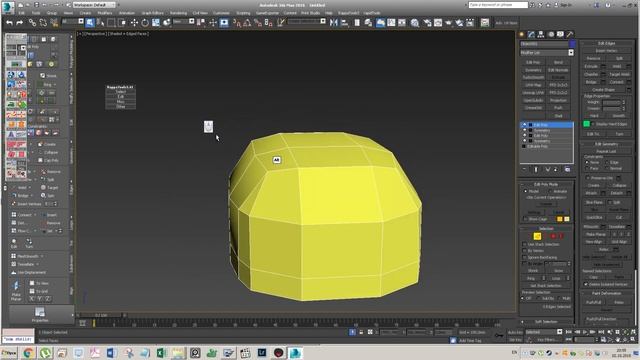Click the Collapse button in Edit Geometry
The height and width of the screenshot is (360, 640).
click(619, 185)
